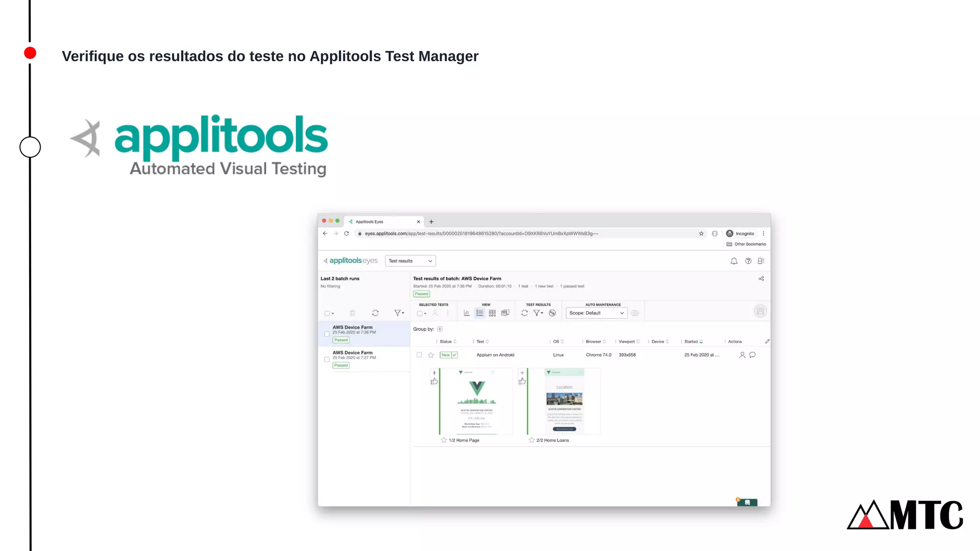Delete selected batches with trash icon

[x=352, y=313]
